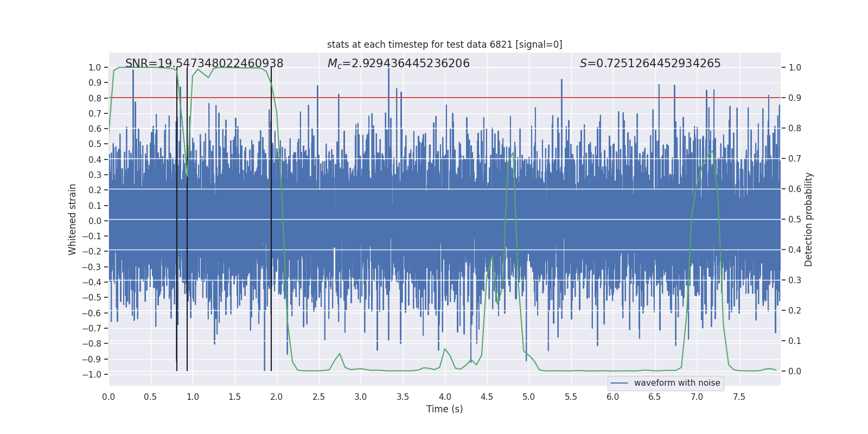Click the black vertical marker near 1.9 seconds
The width and height of the screenshot is (868, 434).
[x=271, y=219]
